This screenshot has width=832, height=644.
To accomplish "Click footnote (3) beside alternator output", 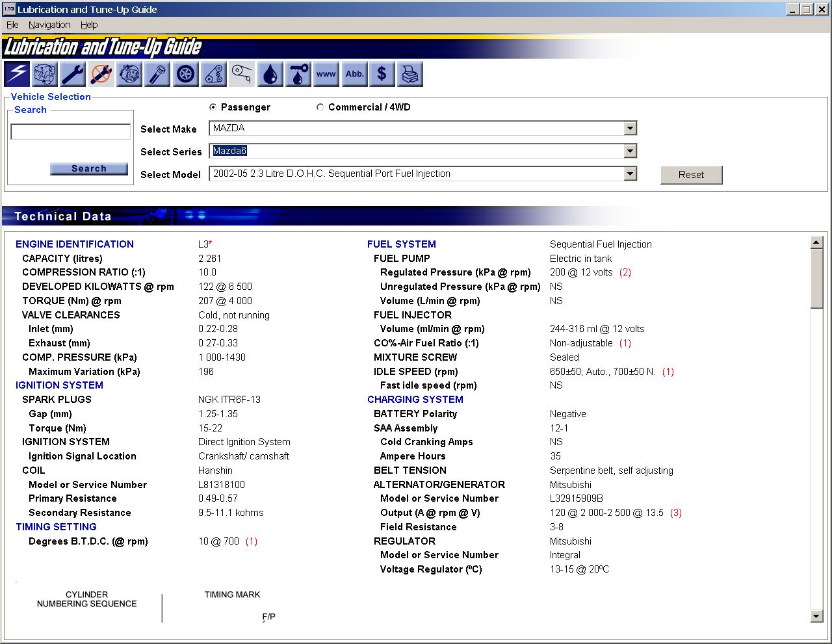I will [x=676, y=513].
